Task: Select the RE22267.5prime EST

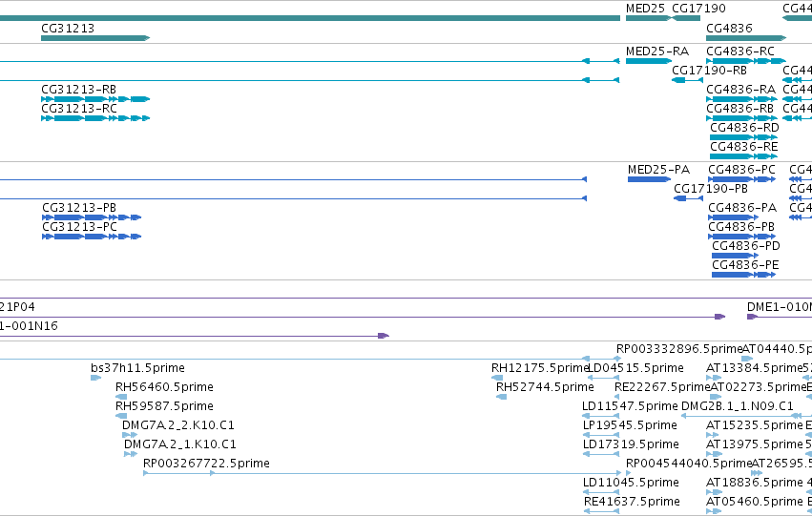Action: pyautogui.click(x=616, y=397)
